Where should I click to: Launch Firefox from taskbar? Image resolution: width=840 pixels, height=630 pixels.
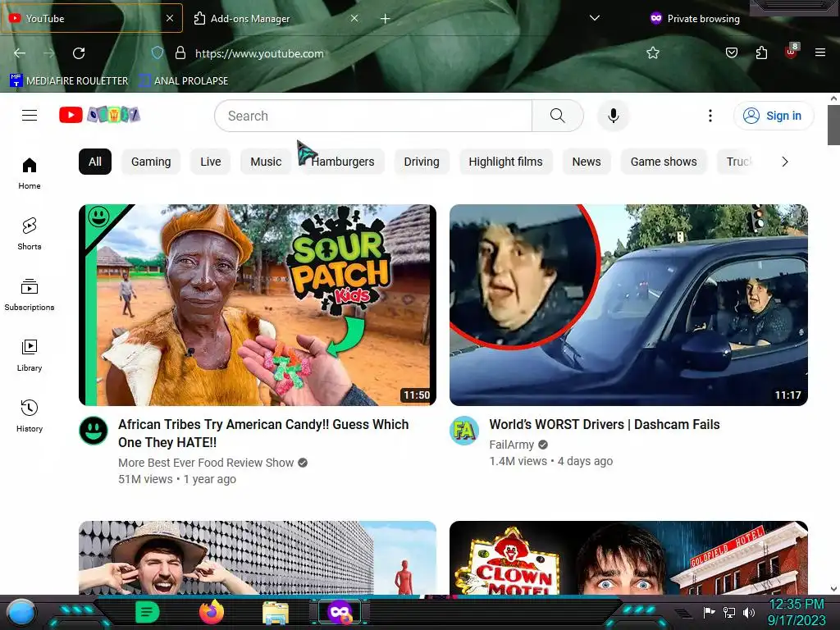click(x=212, y=612)
